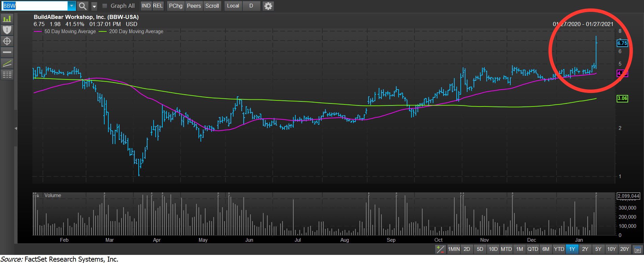Expand the left panel collapse arrow
The height and width of the screenshot is (263, 644).
[x=16, y=128]
